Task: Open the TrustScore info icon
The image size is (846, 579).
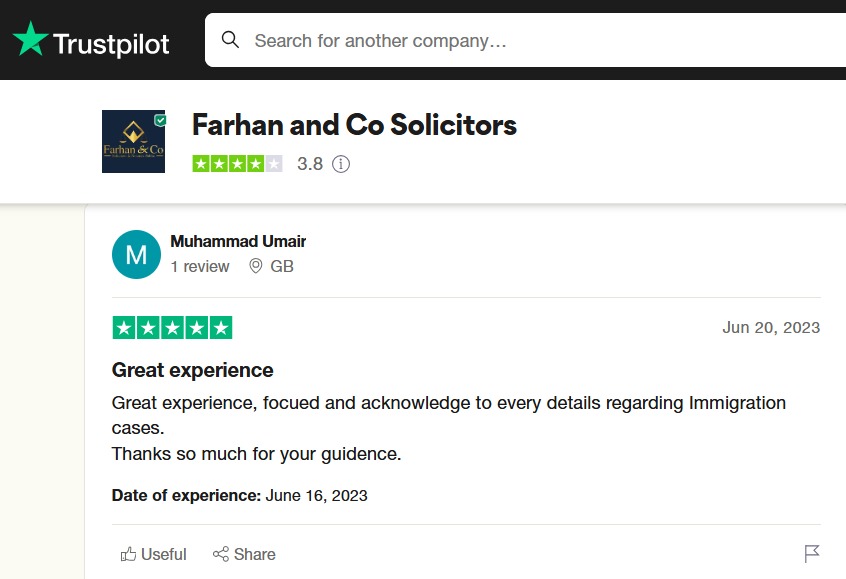Action: pos(341,164)
